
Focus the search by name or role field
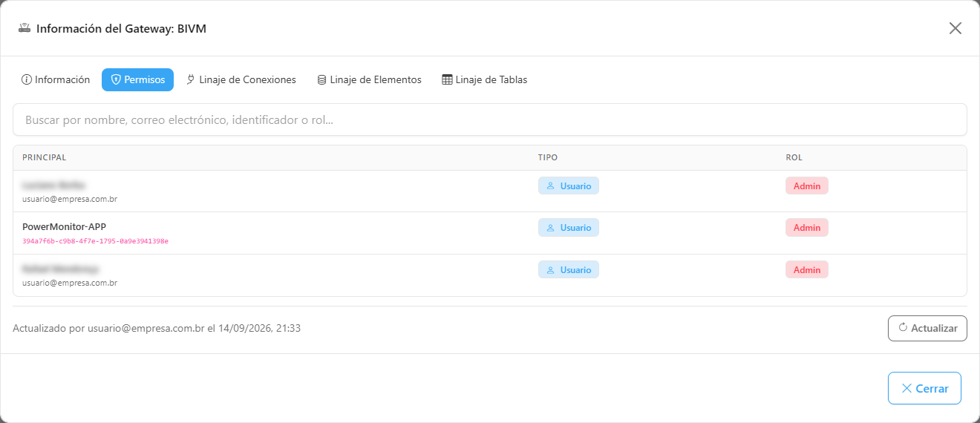click(490, 119)
